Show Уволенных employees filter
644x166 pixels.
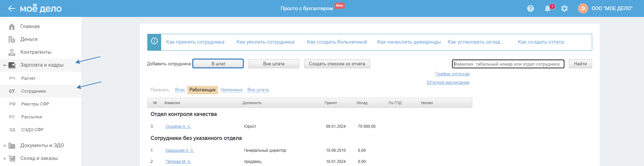click(x=231, y=90)
